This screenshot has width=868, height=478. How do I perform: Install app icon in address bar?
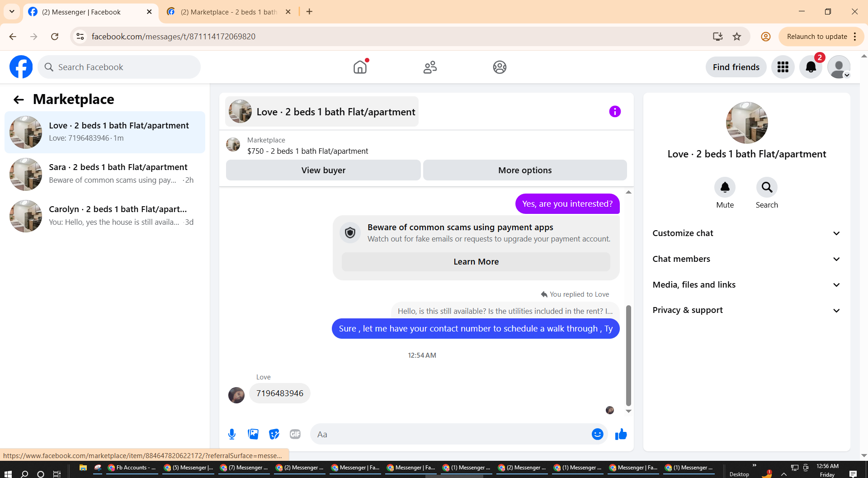click(x=717, y=37)
